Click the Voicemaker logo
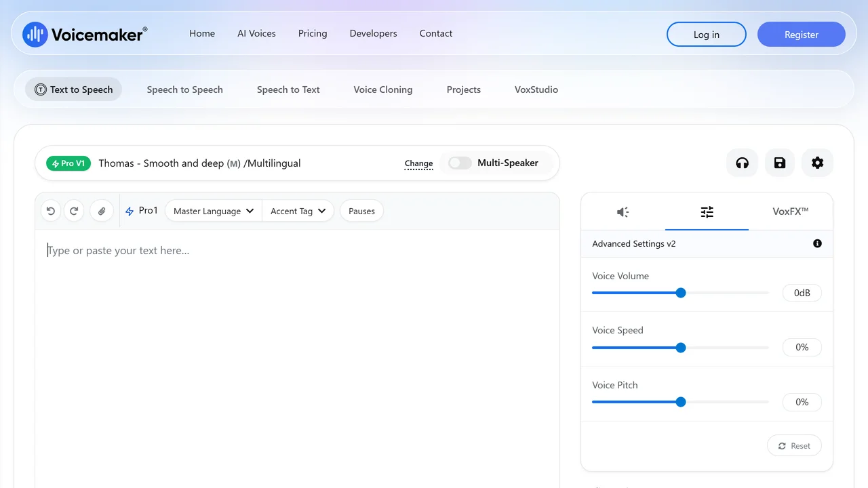This screenshot has width=868, height=488. coord(85,34)
